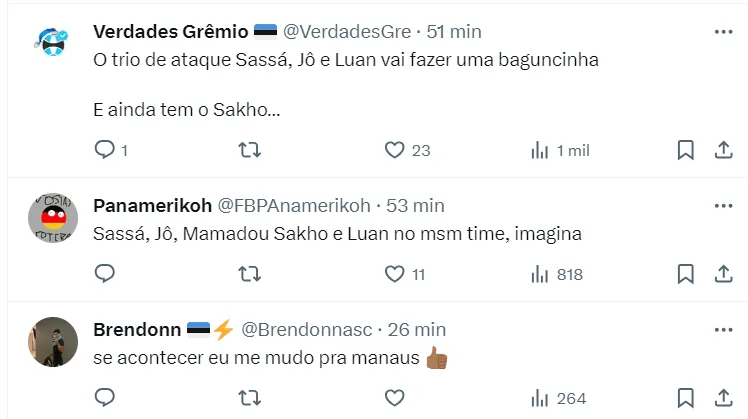Image resolution: width=748 pixels, height=419 pixels.
Task: View analytics of Verdades Grêmio tweet
Action: pos(540,150)
